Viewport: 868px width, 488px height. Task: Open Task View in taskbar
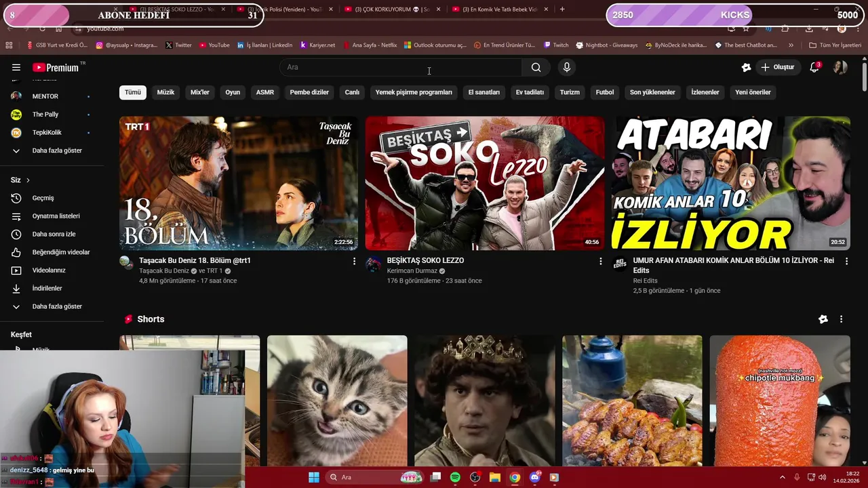(435, 477)
